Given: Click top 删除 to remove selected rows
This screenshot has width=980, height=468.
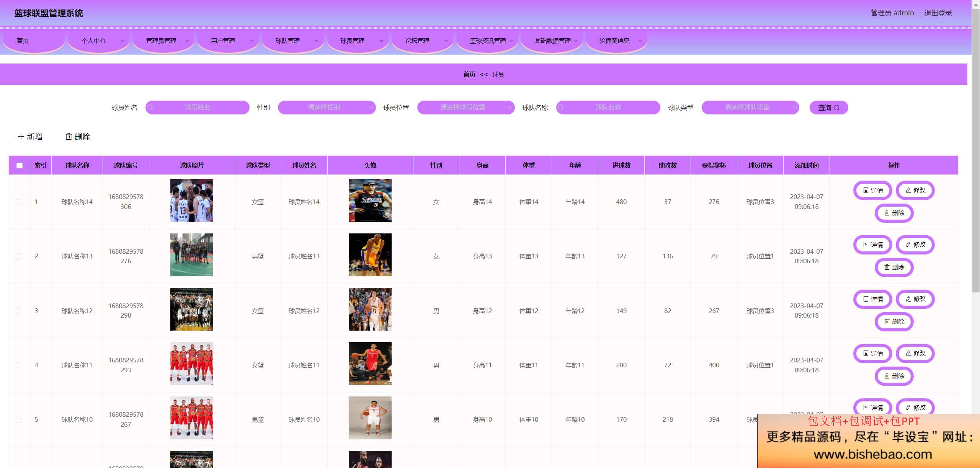Looking at the screenshot, I should point(78,137).
